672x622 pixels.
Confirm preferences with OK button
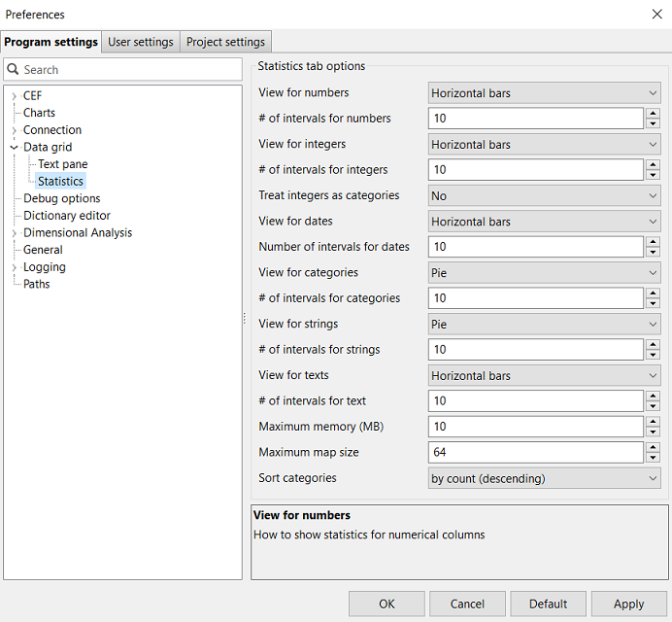pos(386,604)
